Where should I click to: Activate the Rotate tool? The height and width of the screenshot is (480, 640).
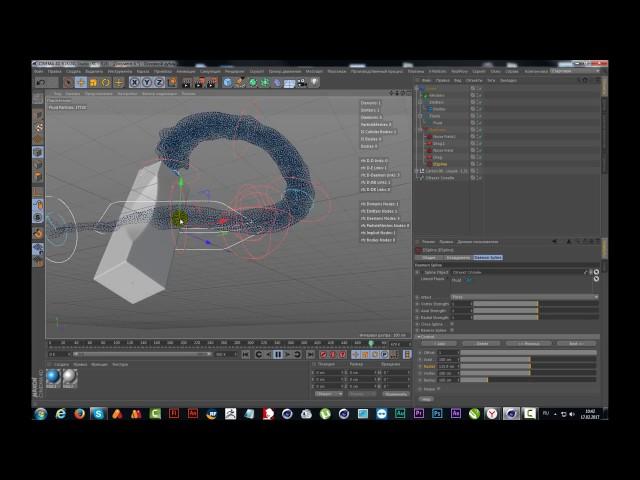[106, 83]
